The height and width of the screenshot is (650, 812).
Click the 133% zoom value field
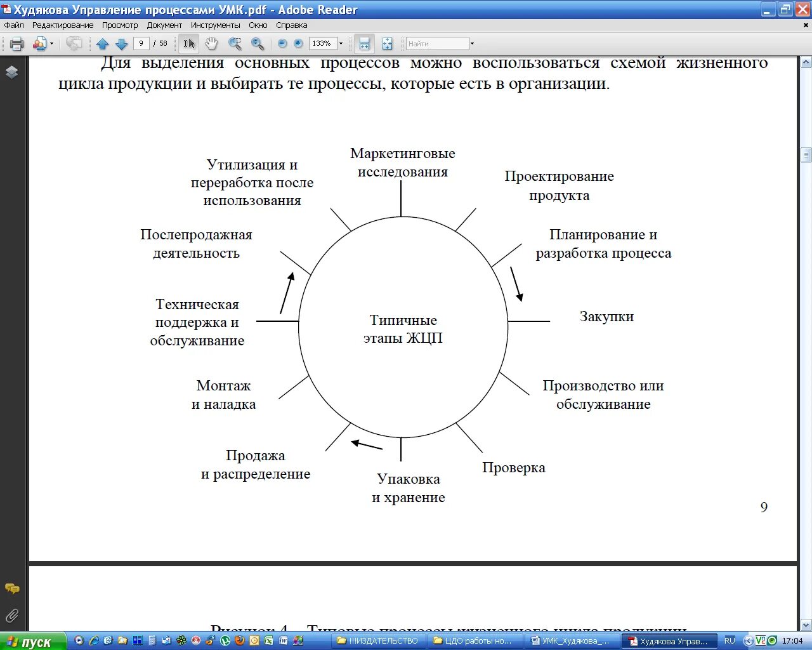(322, 43)
